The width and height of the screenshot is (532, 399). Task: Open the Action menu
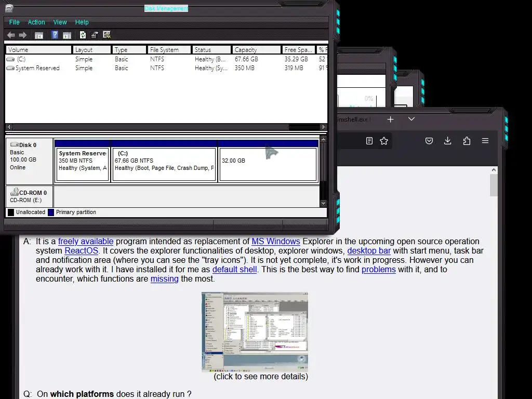[x=36, y=22]
